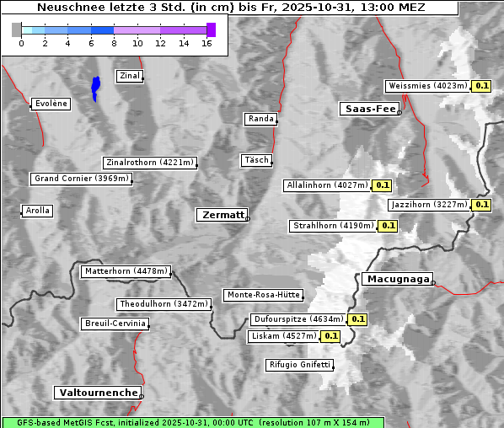This screenshot has width=504, height=428.
Task: Click the dark blue 6-8 legend segment
Action: 103,30
